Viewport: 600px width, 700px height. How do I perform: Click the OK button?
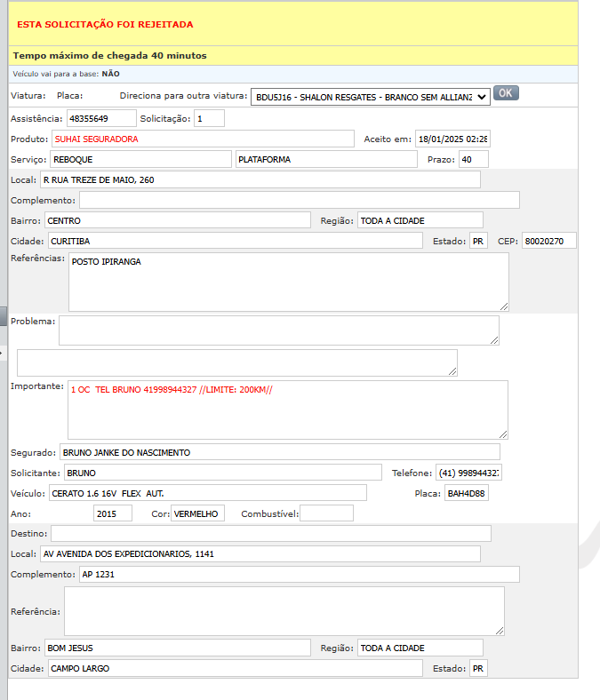click(506, 93)
